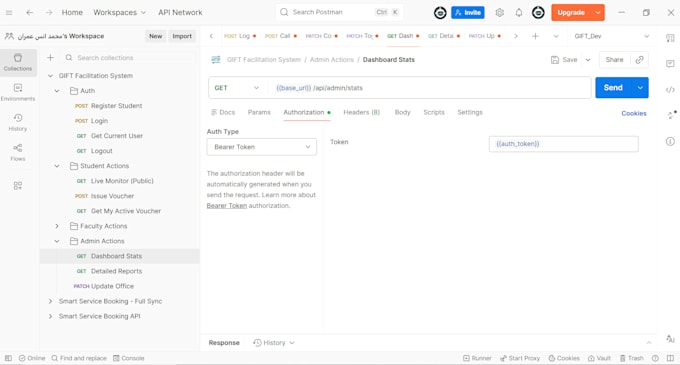Open the Bearer Token help link
The width and height of the screenshot is (680, 365).
pos(226,205)
